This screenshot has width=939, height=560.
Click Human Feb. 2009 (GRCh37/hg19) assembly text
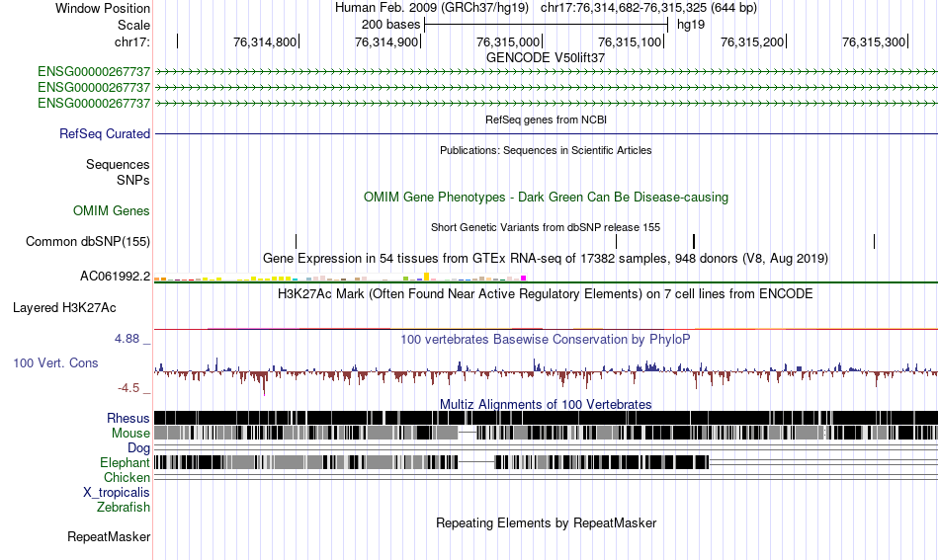(432, 8)
